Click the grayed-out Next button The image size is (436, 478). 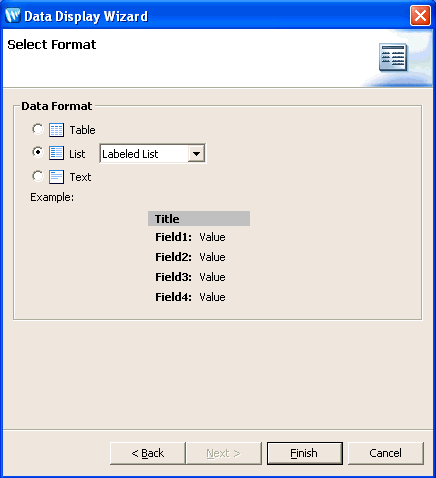pyautogui.click(x=224, y=453)
